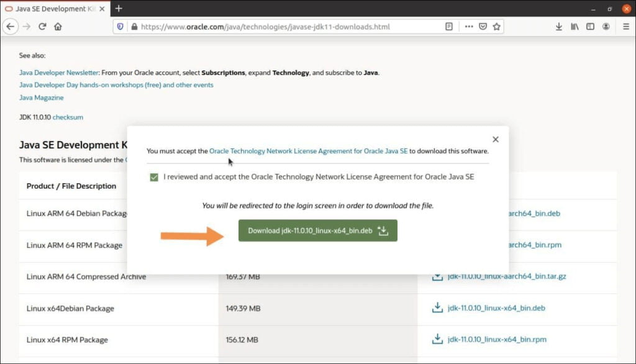Click the tracking protection shield icon
This screenshot has height=364, width=636.
coord(120,27)
